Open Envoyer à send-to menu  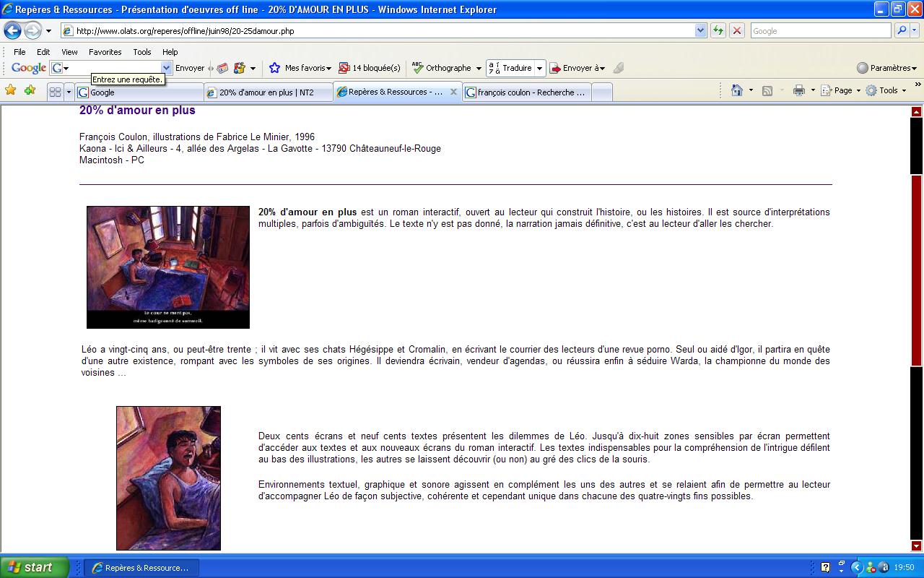tap(577, 68)
